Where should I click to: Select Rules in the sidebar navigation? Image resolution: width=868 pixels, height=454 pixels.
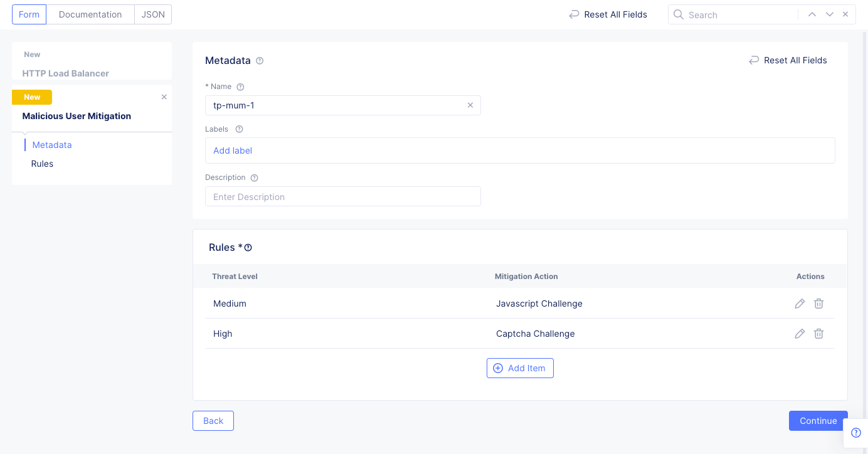(42, 163)
